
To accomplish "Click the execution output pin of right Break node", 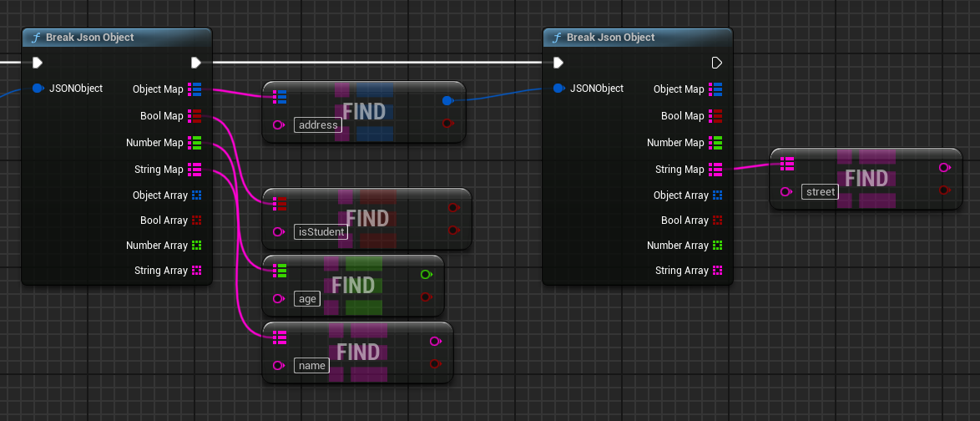I will (716, 63).
